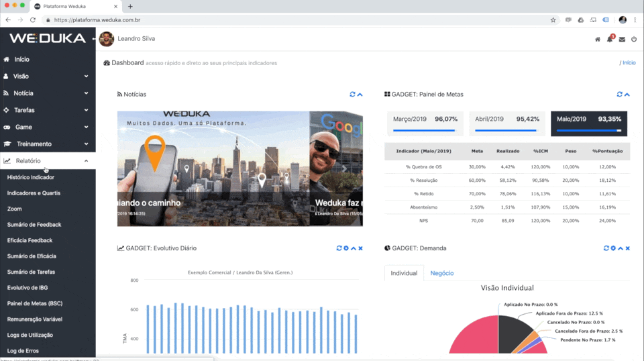Click the power logout icon
Viewport: 644px width, 361px height.
click(x=634, y=40)
